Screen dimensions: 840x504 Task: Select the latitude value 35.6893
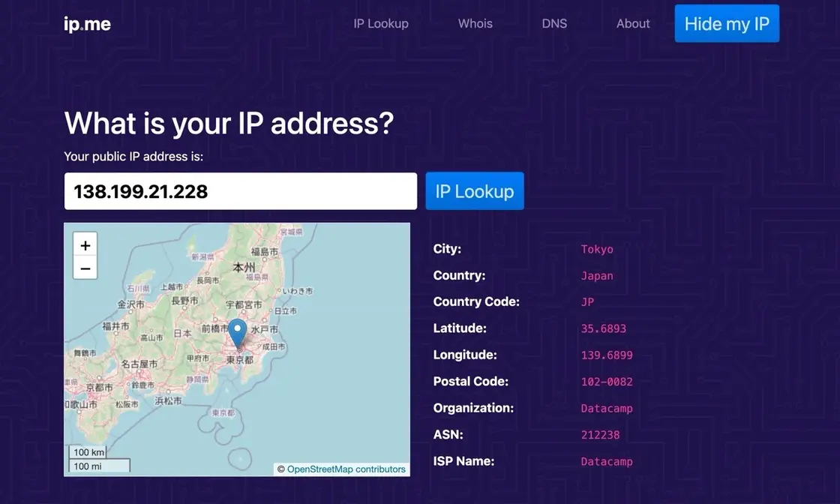tap(603, 328)
